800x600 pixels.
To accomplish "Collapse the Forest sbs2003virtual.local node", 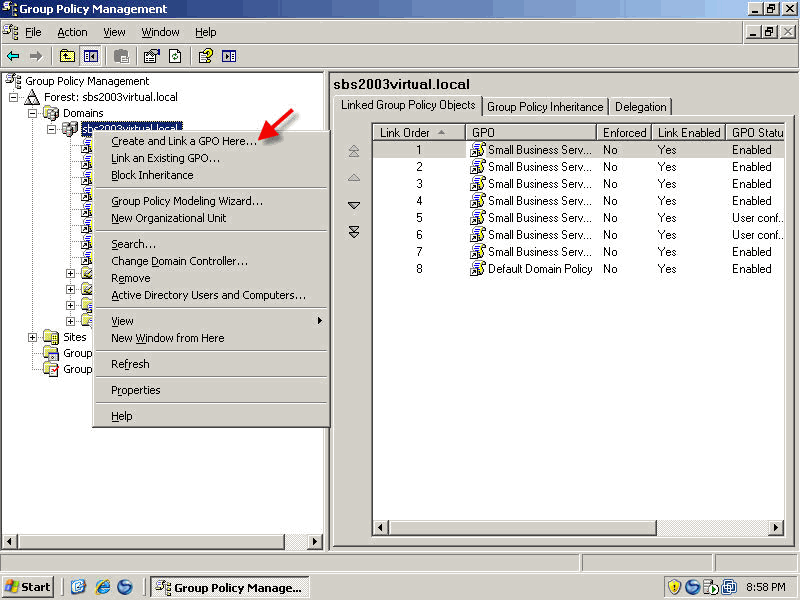I will 14,97.
